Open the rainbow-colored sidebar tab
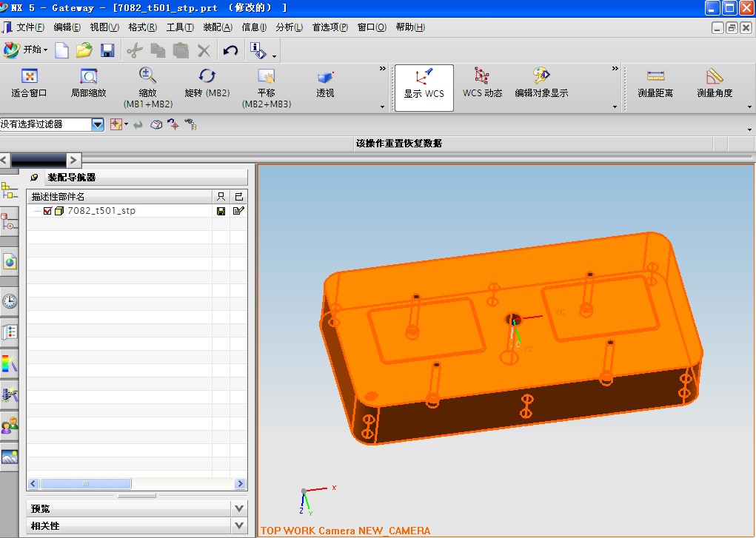The image size is (756, 538). coord(9,363)
